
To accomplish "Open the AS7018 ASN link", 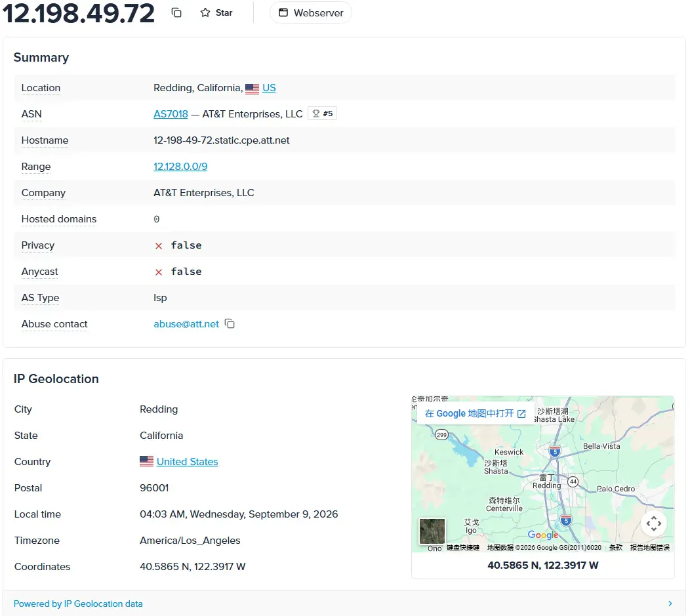I will [171, 114].
